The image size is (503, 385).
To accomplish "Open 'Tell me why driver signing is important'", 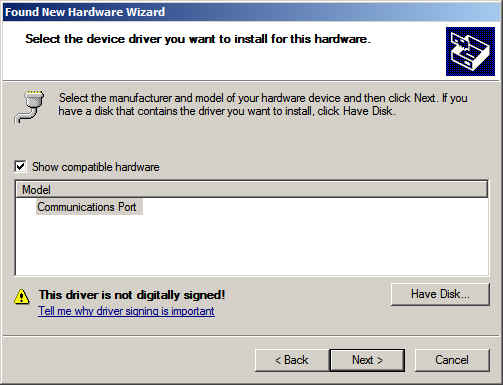I will 126,311.
